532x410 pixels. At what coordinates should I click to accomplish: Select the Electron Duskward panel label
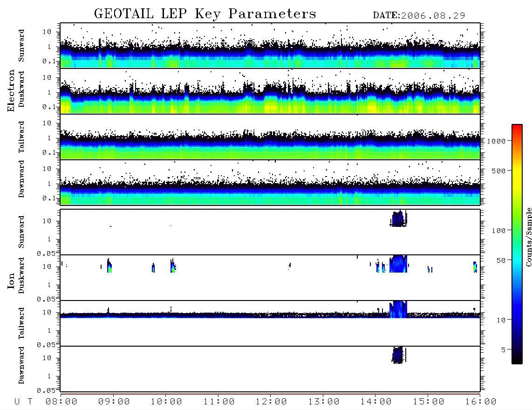coord(21,89)
